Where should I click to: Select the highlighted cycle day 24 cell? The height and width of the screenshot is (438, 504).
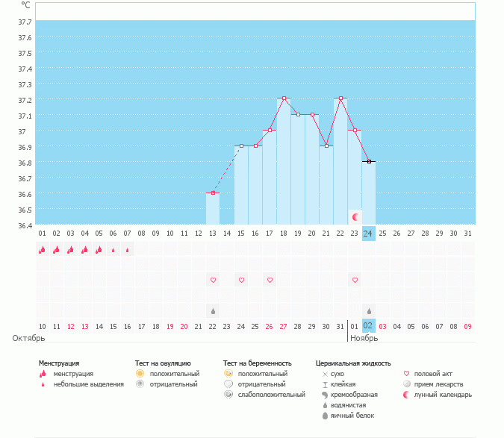(x=369, y=234)
